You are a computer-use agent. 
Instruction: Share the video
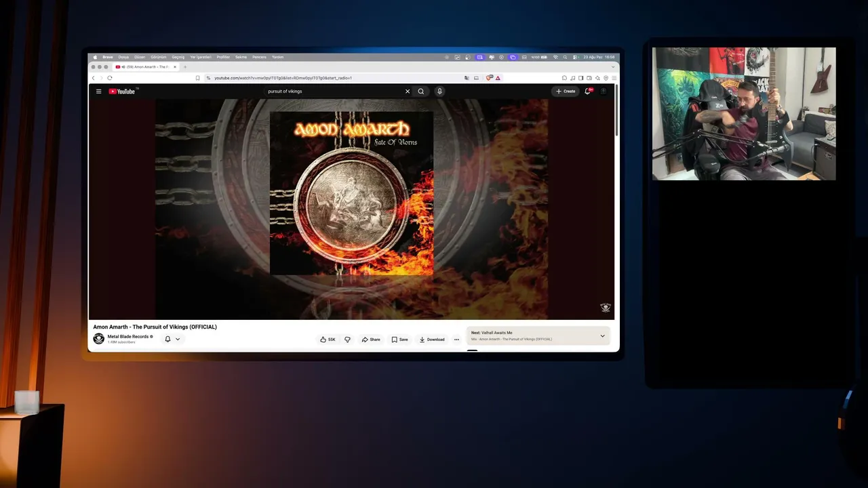371,340
